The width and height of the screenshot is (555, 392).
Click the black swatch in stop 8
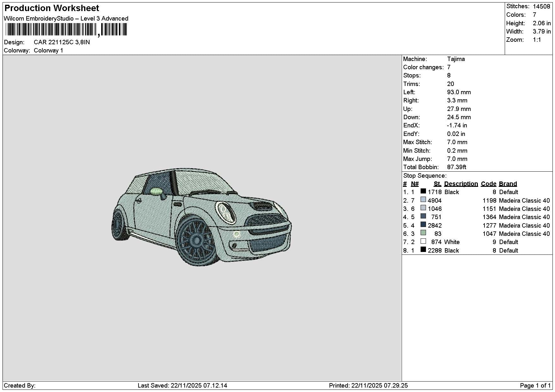click(x=423, y=249)
